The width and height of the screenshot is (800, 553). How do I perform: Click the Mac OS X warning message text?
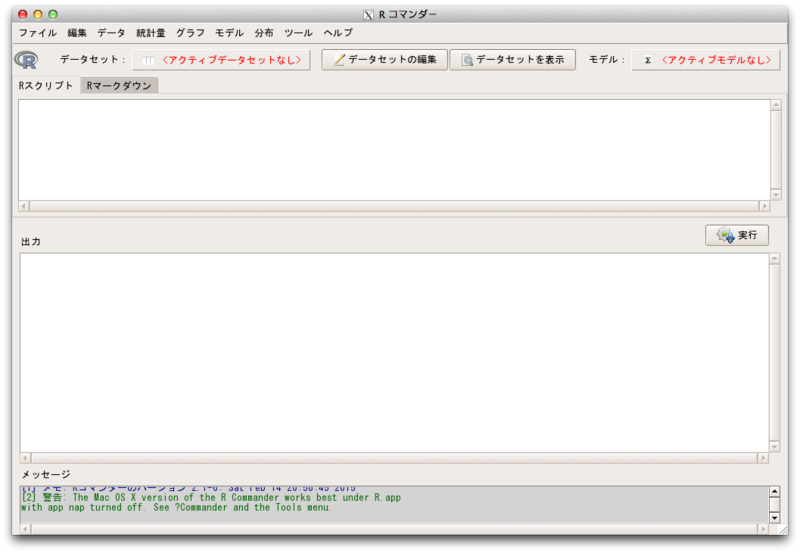pos(211,502)
